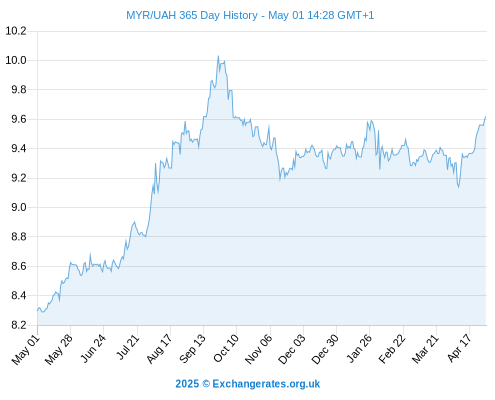Select the Jan 26 x-axis date label

[x=359, y=348]
